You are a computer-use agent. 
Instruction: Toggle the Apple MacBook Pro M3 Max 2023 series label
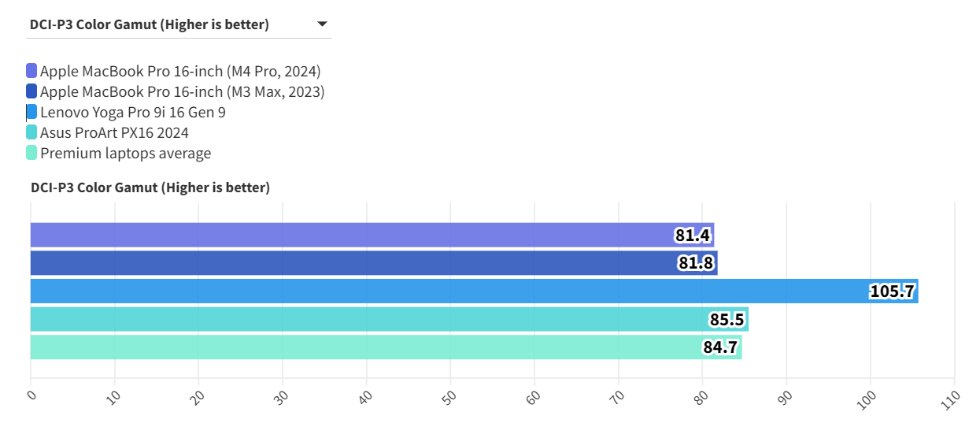pyautogui.click(x=182, y=91)
